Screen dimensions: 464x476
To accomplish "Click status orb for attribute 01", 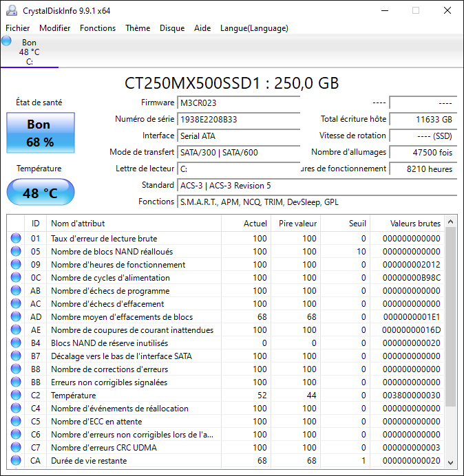I will tap(16, 238).
